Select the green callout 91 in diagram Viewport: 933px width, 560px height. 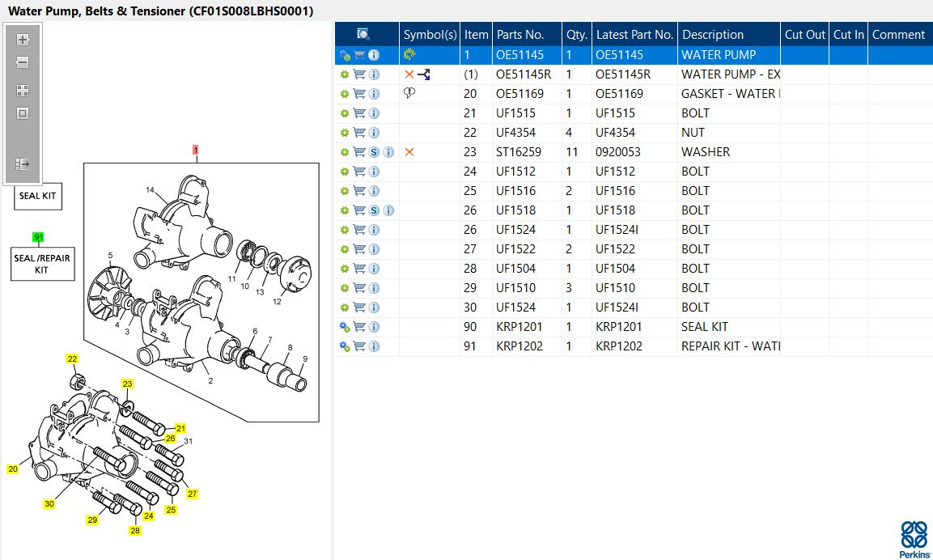[38, 237]
